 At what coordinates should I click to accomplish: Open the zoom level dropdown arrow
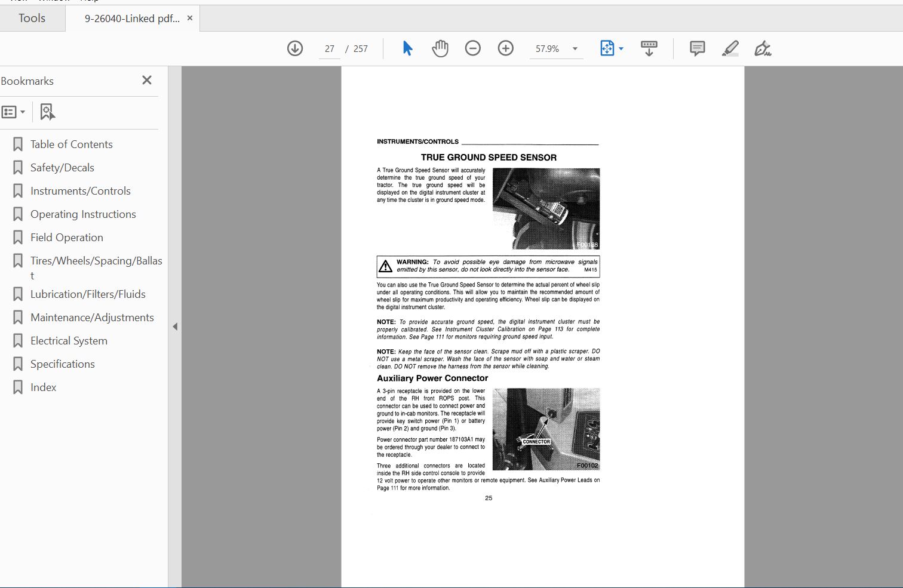point(575,49)
